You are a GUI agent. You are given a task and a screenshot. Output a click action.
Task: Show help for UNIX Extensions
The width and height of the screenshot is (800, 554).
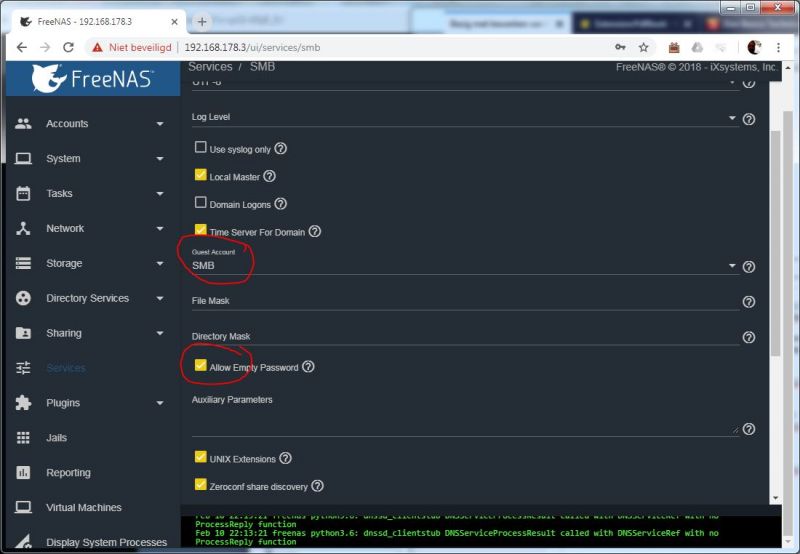click(286, 458)
